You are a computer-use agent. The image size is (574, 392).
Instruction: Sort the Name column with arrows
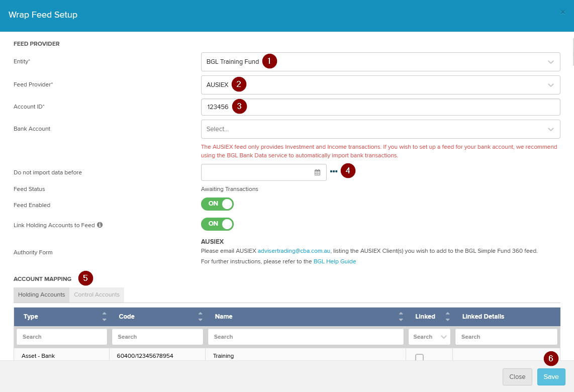tap(401, 317)
